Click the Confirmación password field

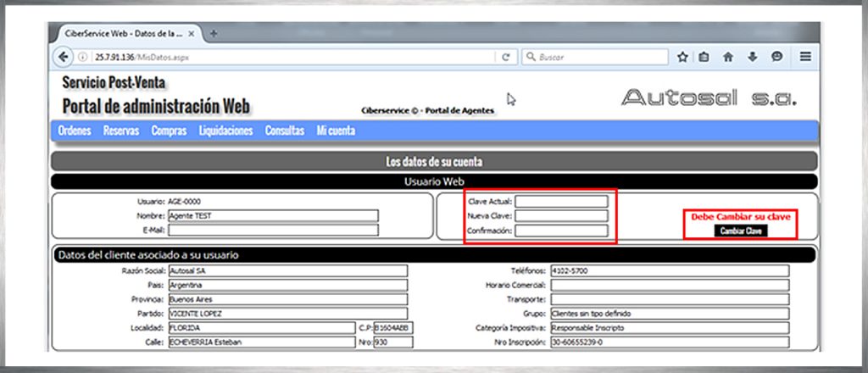tap(561, 231)
